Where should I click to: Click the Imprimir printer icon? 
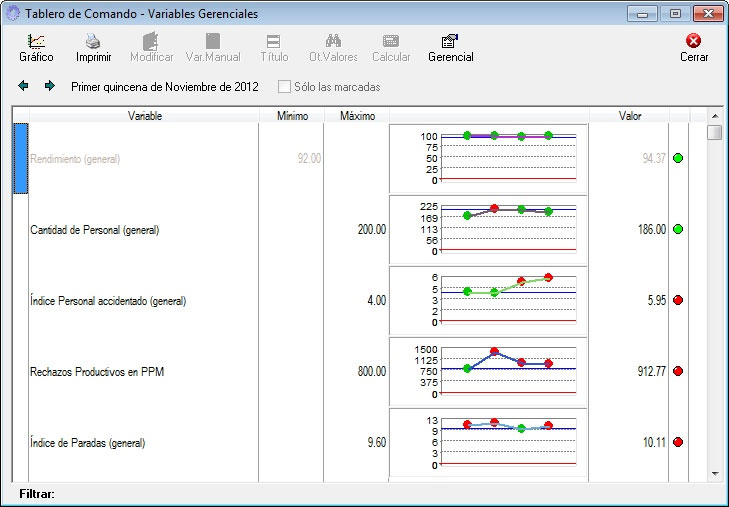coord(93,42)
